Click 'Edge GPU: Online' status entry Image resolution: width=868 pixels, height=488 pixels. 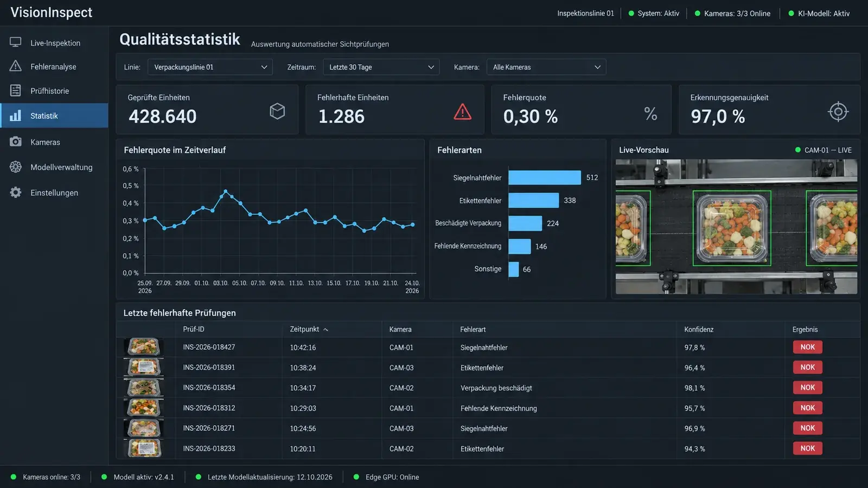pyautogui.click(x=386, y=477)
